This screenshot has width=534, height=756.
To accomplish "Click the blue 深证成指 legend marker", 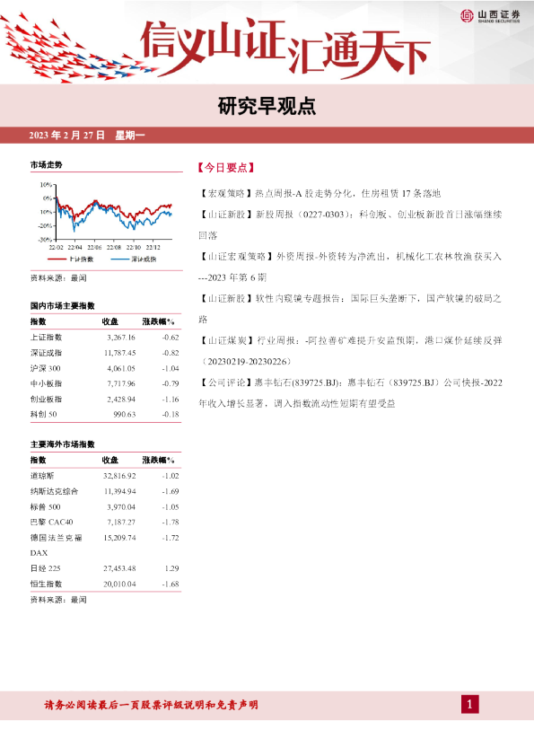I will (x=120, y=259).
